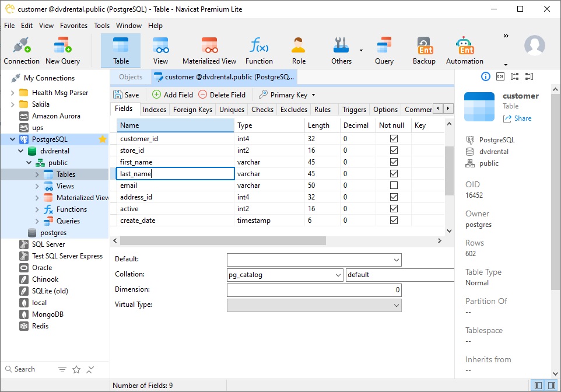This screenshot has height=392, width=561.
Task: Click the Function fx toolbar icon
Action: pos(259,45)
